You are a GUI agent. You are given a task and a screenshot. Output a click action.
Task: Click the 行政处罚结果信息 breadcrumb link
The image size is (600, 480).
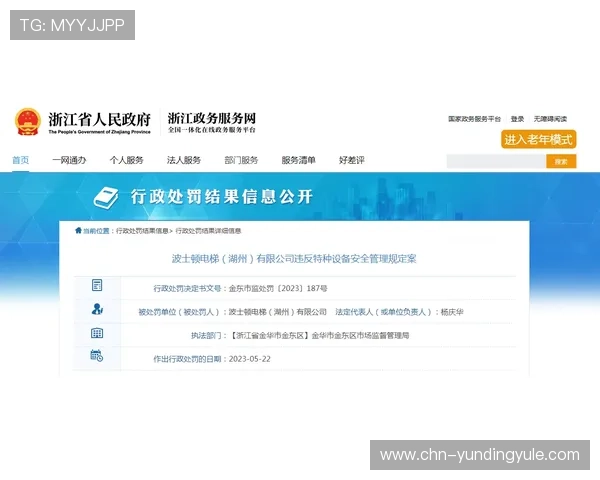pyautogui.click(x=142, y=231)
